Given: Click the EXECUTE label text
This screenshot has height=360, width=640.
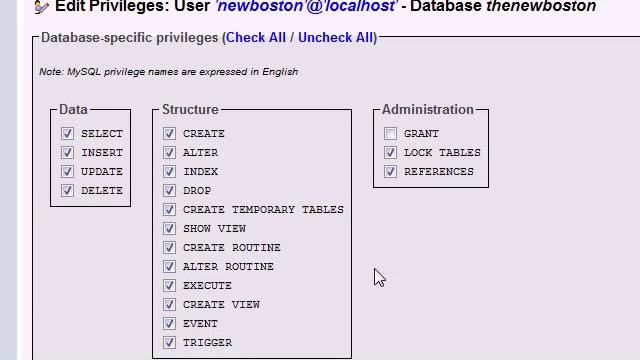Looking at the screenshot, I should click(207, 286).
